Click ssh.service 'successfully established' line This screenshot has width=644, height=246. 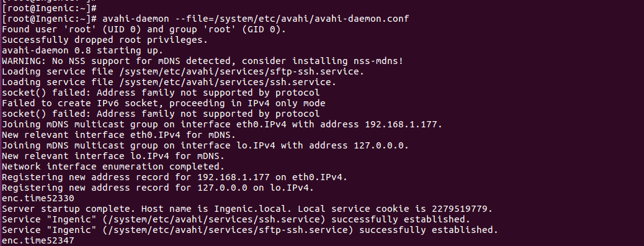point(236,219)
